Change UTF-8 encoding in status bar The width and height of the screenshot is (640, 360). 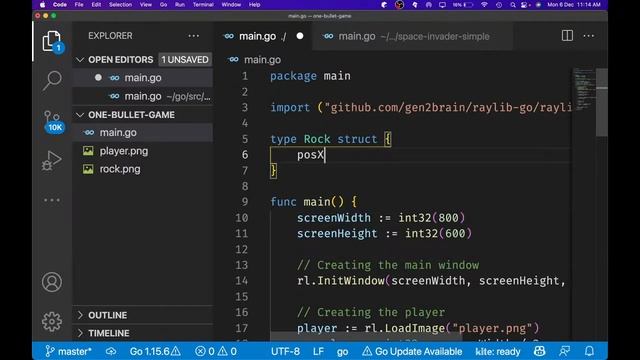click(x=285, y=351)
